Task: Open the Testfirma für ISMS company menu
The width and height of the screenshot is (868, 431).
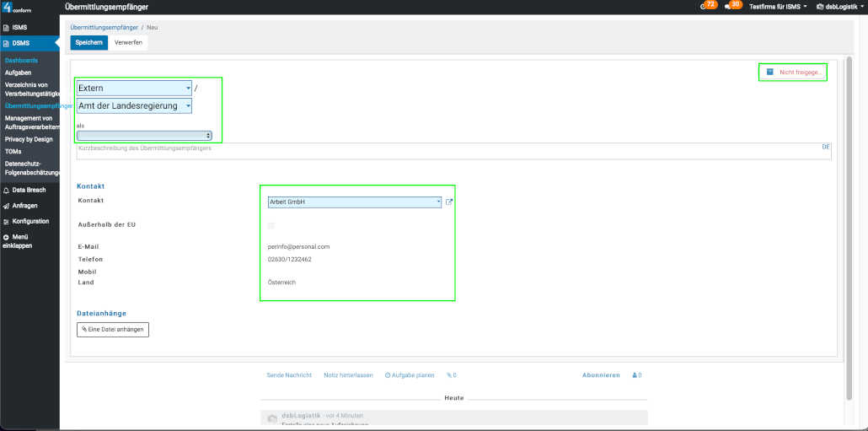Action: pyautogui.click(x=777, y=7)
